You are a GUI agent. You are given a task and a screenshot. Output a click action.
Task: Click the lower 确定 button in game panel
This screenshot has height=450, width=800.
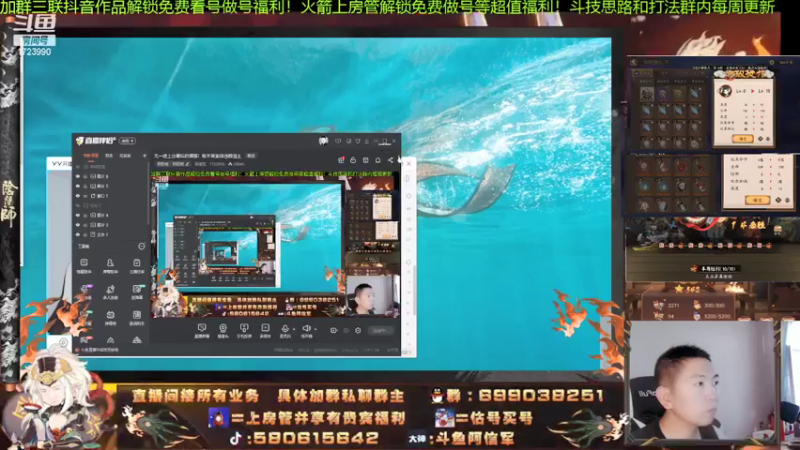[x=757, y=200]
